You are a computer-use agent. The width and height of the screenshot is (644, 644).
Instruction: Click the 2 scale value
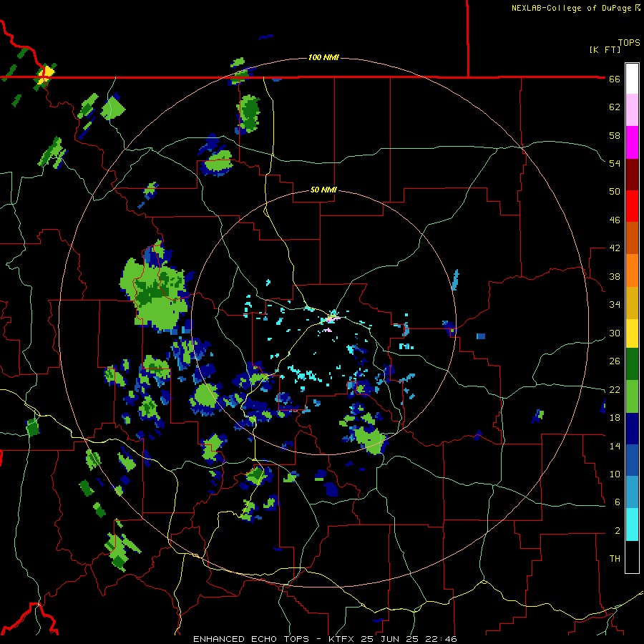[618, 531]
